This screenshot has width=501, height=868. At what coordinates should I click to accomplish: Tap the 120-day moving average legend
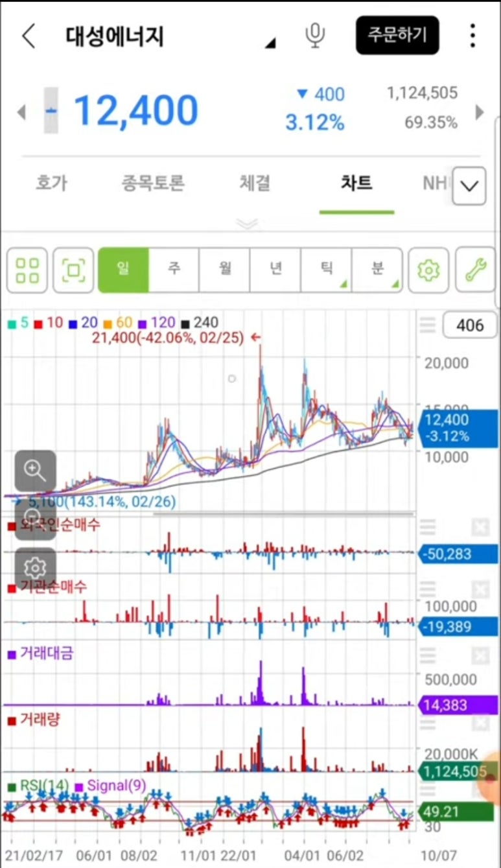point(156,322)
